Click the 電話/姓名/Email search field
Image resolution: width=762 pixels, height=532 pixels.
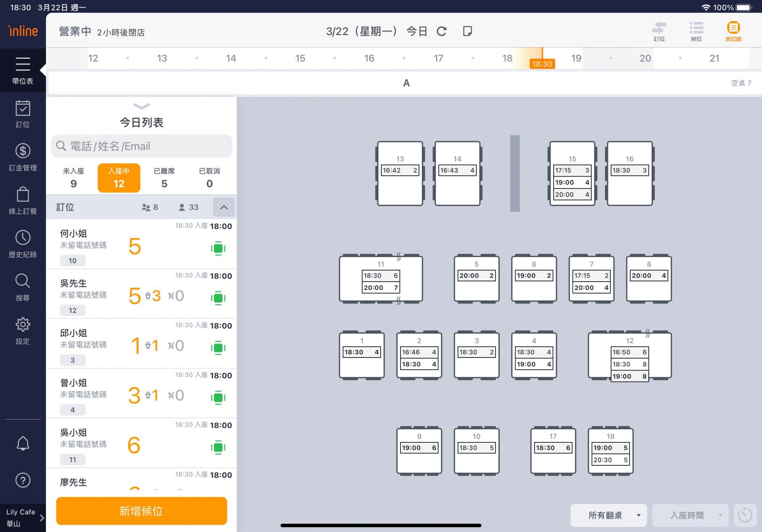point(142,146)
